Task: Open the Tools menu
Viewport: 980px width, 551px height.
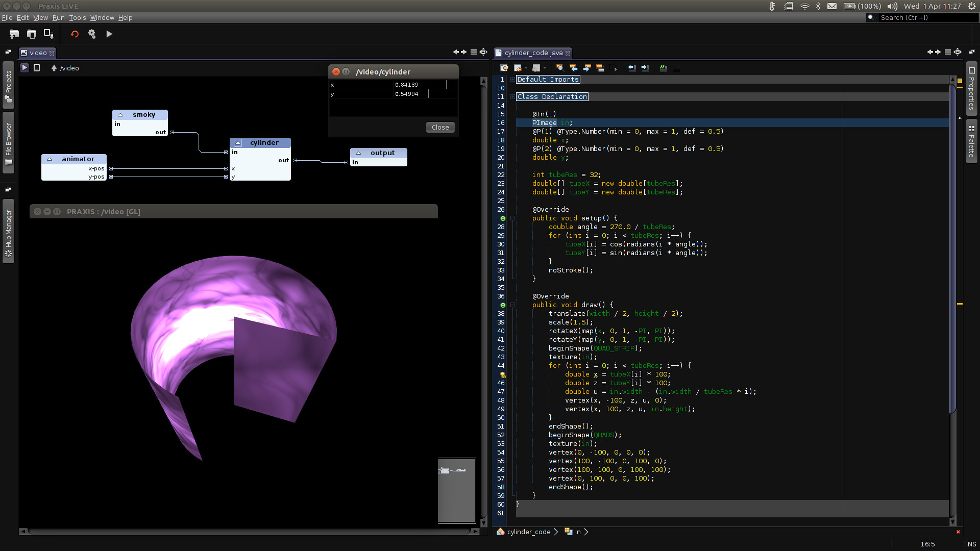Action: (x=77, y=17)
